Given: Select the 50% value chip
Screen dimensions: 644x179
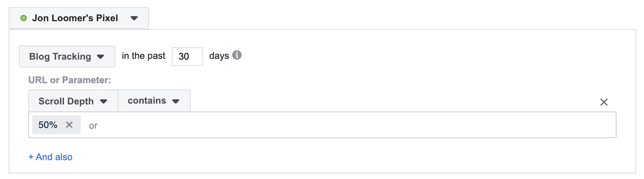Looking at the screenshot, I should pyautogui.click(x=48, y=125).
